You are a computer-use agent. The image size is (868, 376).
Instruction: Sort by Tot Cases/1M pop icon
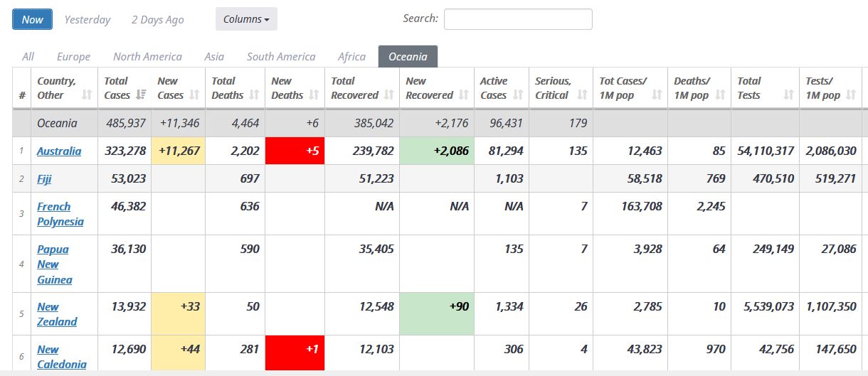[x=657, y=95]
